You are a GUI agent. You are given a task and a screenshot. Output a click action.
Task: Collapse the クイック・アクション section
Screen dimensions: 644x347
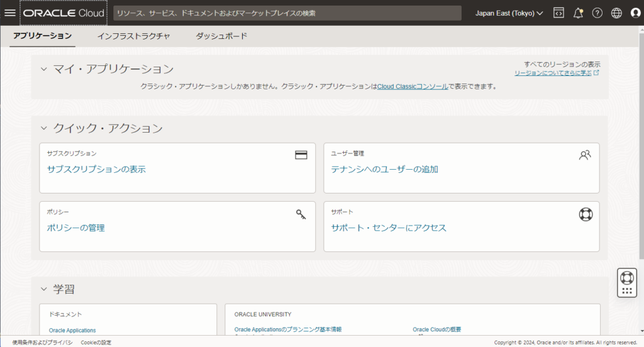(x=44, y=128)
